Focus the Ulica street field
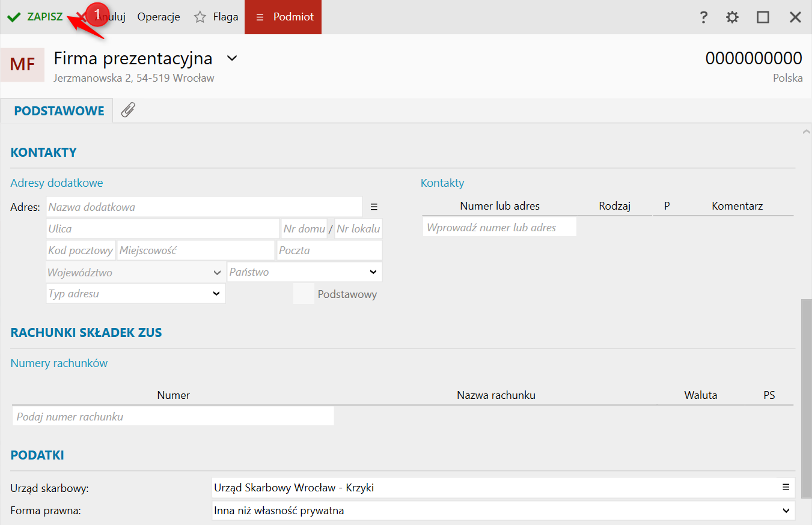The height and width of the screenshot is (525, 812). [x=163, y=228]
